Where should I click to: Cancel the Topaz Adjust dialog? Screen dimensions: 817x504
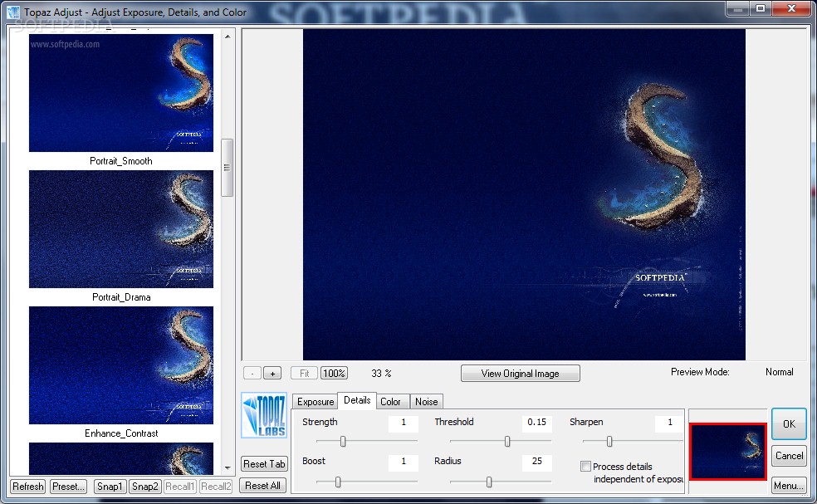pyautogui.click(x=789, y=456)
